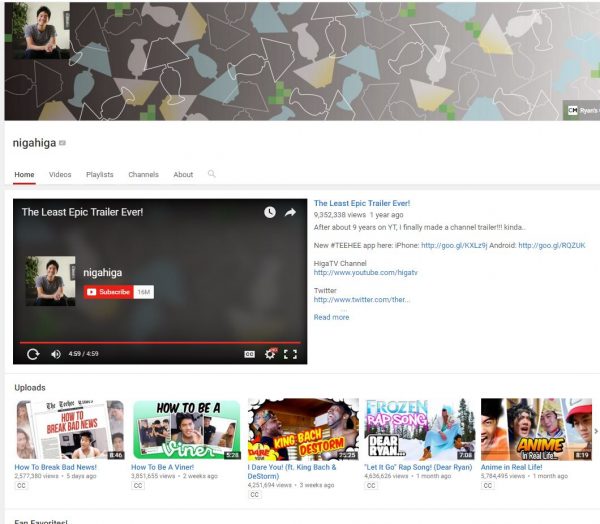600x524 pixels.
Task: Click the nigahiga name in the player
Action: (103, 273)
